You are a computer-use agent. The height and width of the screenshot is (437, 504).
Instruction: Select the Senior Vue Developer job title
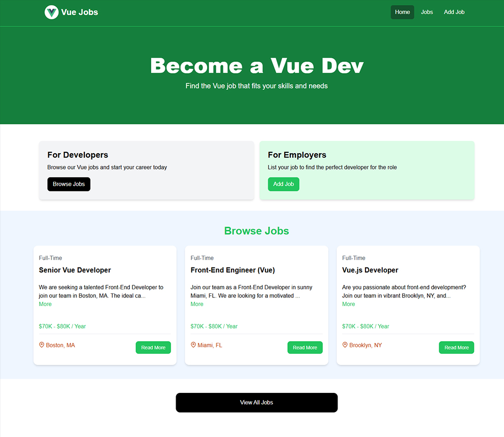(x=75, y=270)
